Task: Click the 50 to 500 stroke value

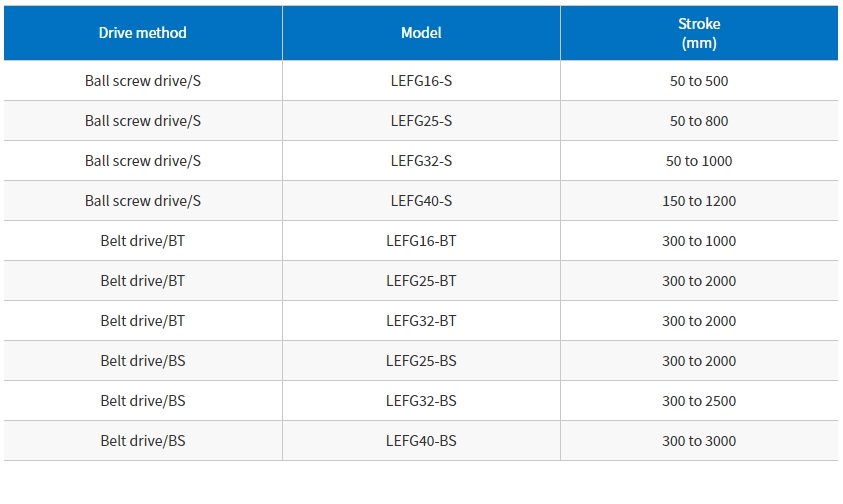Action: click(699, 81)
